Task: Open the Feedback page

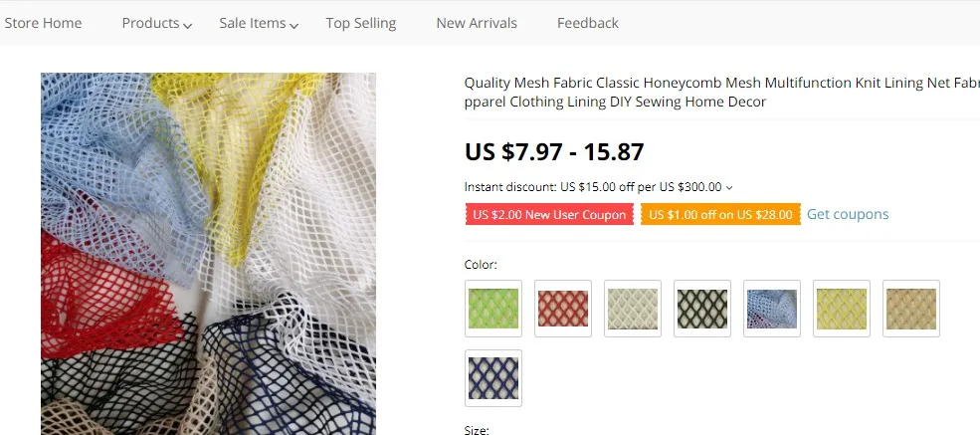Action: pos(587,23)
